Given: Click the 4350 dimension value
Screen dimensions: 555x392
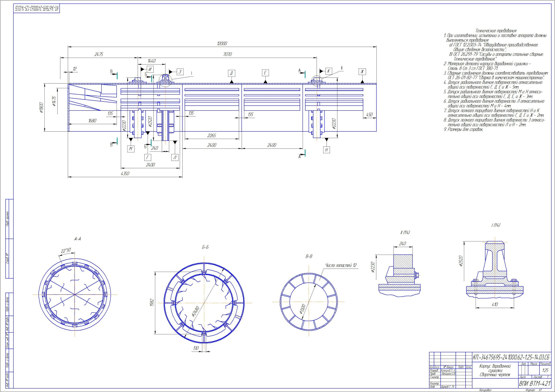Looking at the screenshot, I should coord(125,174).
